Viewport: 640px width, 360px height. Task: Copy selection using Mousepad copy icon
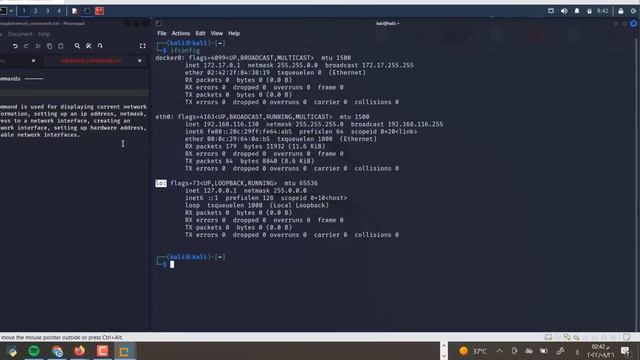pos(49,46)
